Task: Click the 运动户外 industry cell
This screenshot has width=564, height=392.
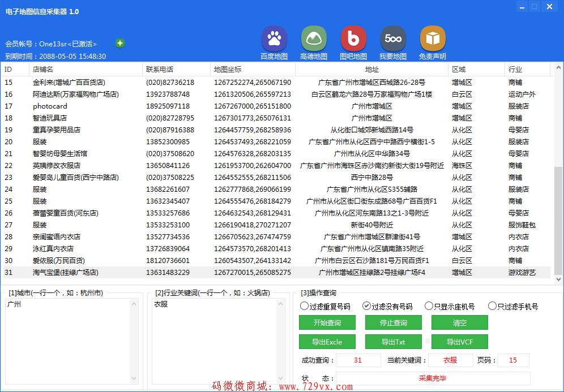Action: pos(522,94)
